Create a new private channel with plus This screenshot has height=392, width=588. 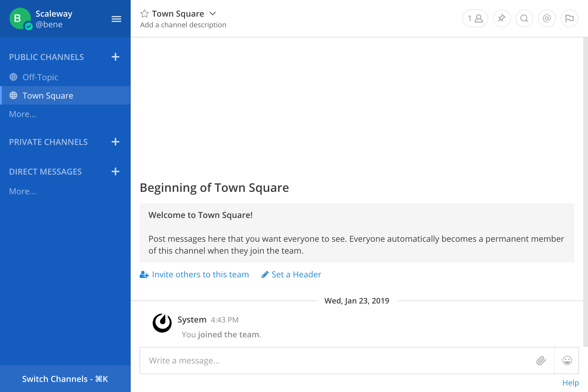116,142
